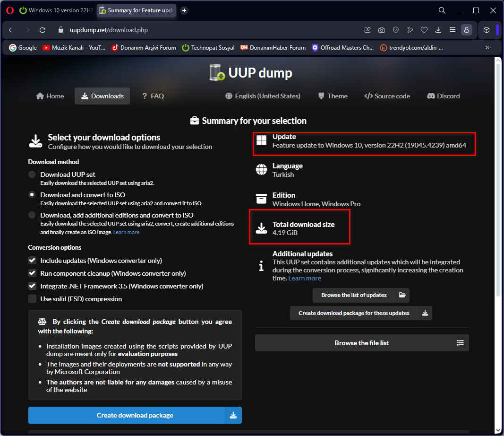Click the edit/share page icon in address bar
This screenshot has height=436, width=504.
point(367,30)
